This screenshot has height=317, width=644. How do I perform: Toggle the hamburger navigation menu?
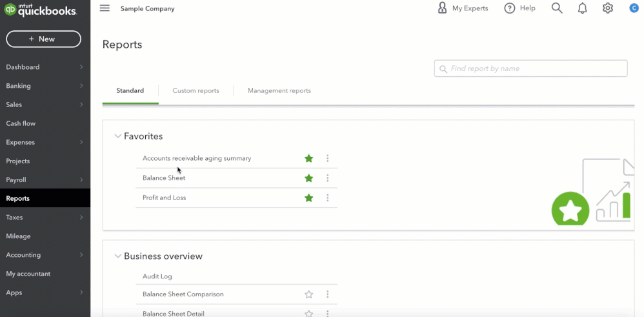coord(105,8)
